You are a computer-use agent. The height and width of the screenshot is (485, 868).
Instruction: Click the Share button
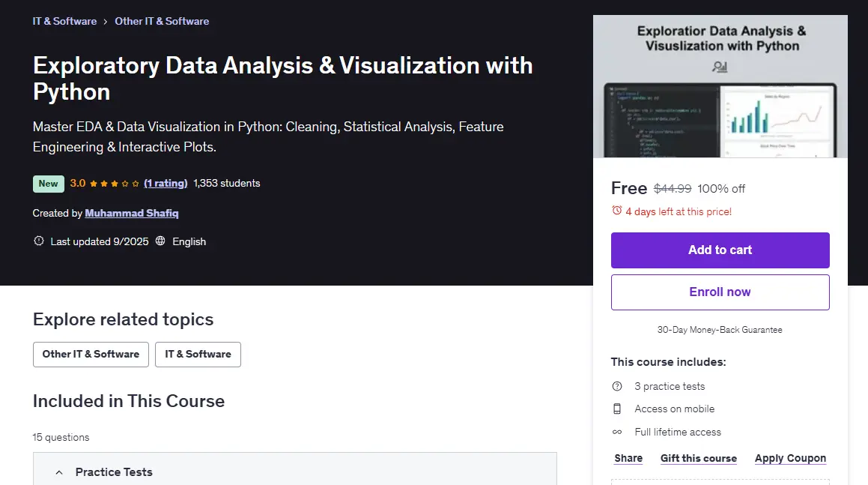628,459
